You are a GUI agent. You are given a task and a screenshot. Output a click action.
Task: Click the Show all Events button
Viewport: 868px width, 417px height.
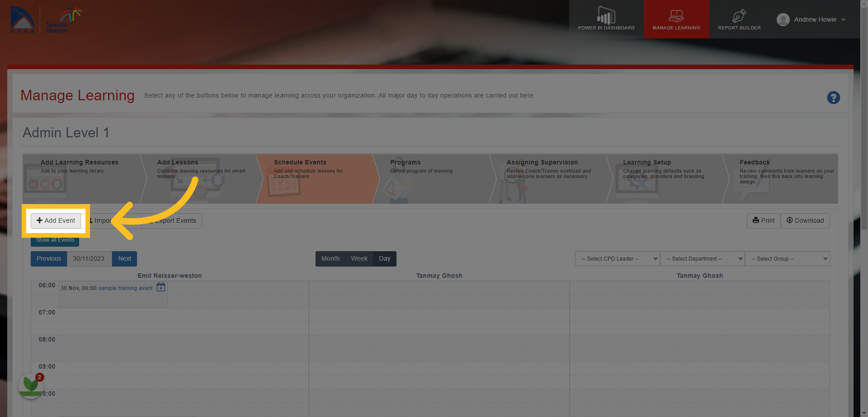pyautogui.click(x=55, y=240)
